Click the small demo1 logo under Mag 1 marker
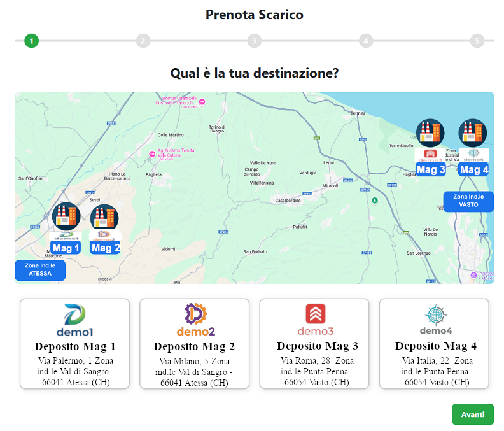This screenshot has width=504, height=431. tap(66, 236)
